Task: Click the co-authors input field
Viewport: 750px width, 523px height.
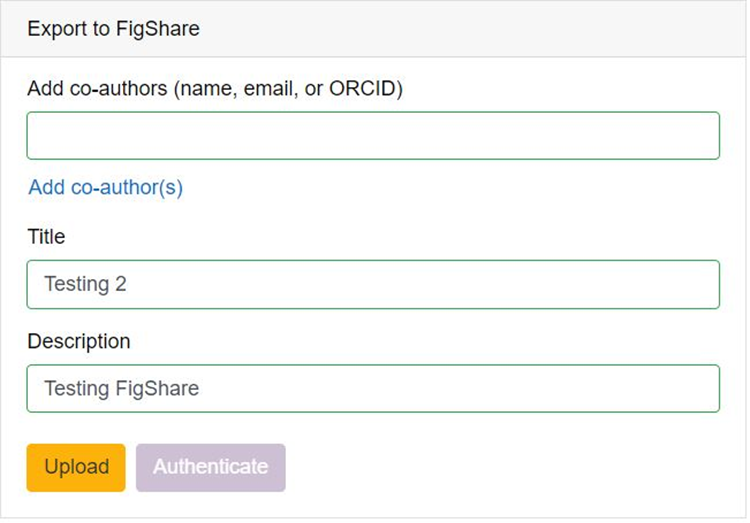Action: coord(372,136)
